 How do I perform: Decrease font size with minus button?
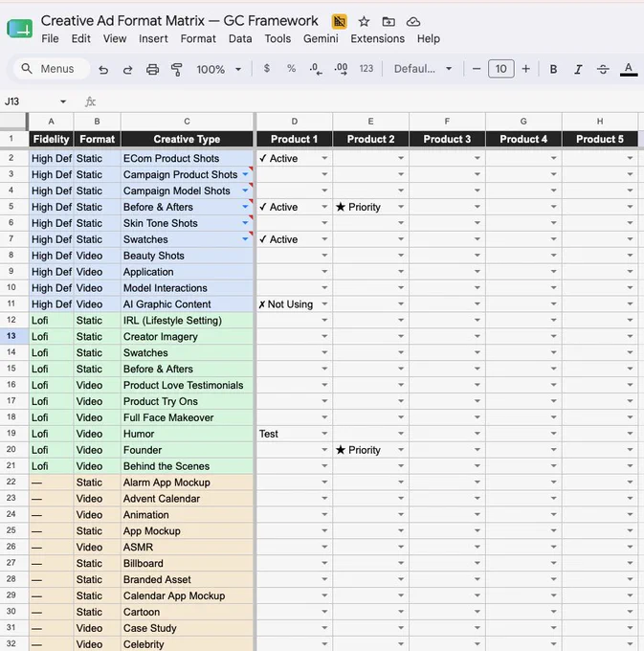coord(477,69)
